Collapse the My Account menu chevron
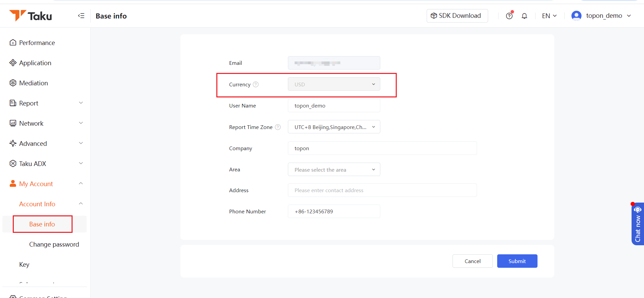The image size is (644, 298). tap(81, 183)
